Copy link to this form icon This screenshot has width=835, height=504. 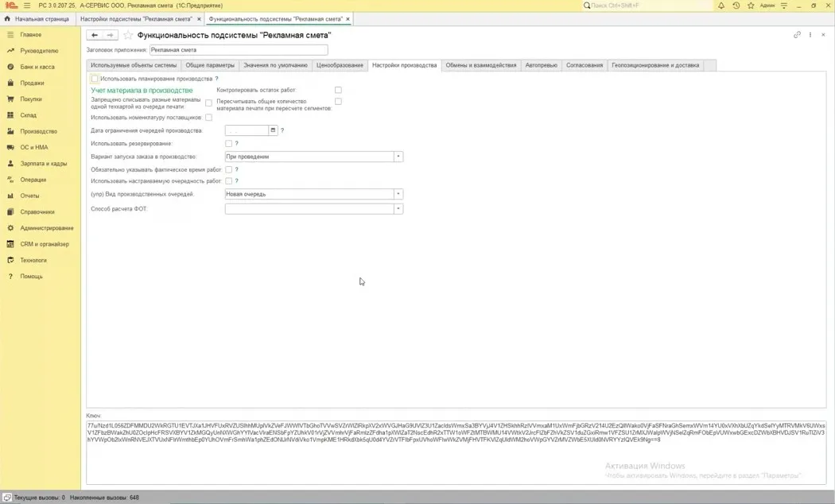point(797,35)
